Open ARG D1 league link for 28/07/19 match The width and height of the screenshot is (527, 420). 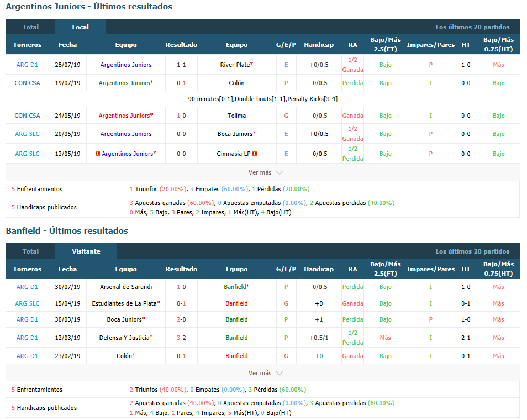[x=27, y=65]
